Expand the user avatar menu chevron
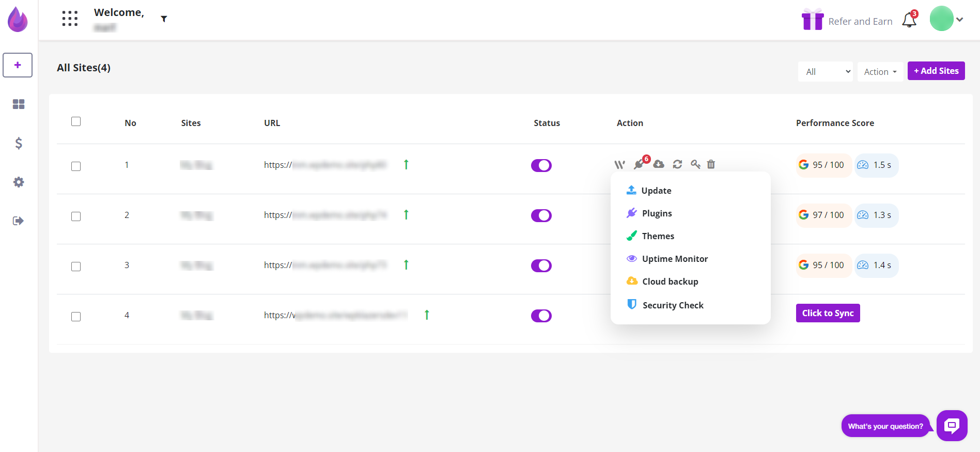Screen dimensions: 980x452 click(959, 20)
